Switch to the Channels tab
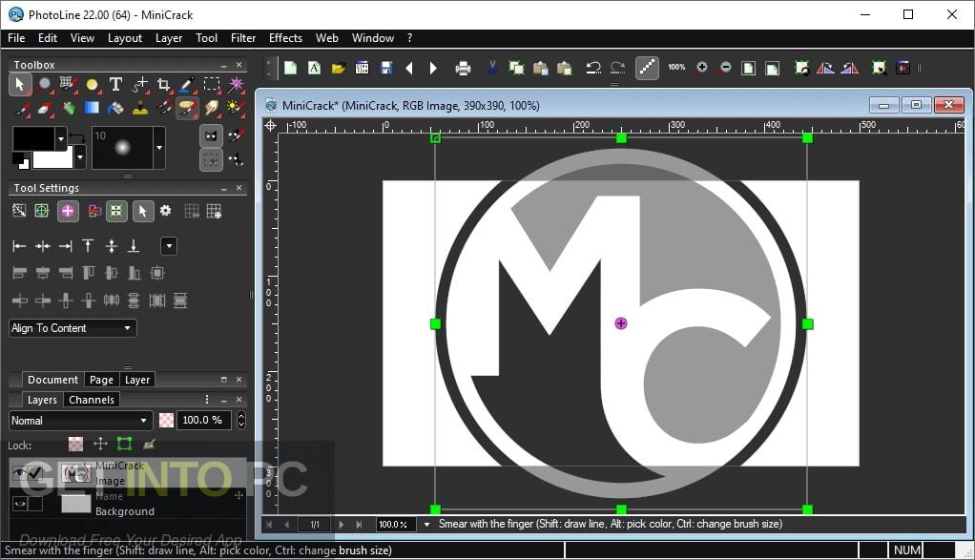The image size is (975, 560). 92,400
